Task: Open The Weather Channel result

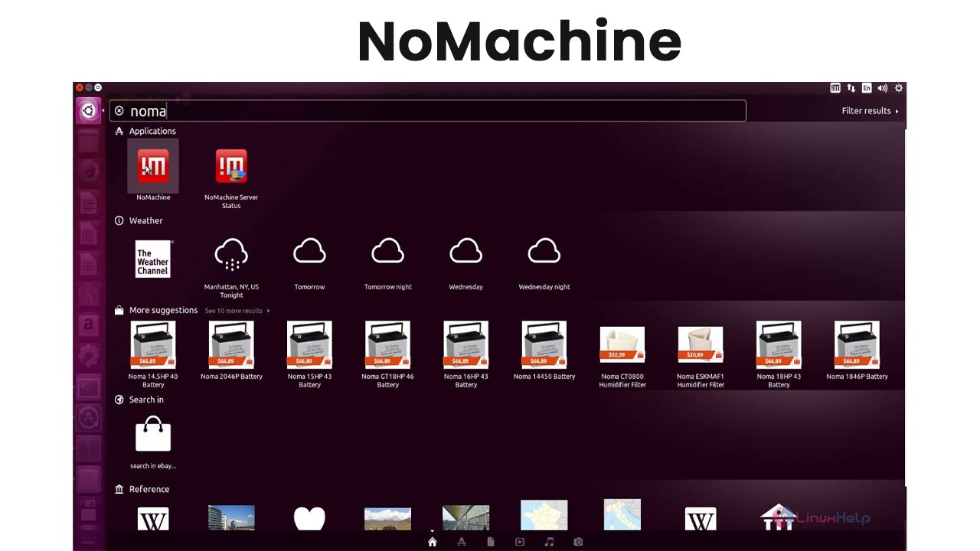Action: click(152, 259)
